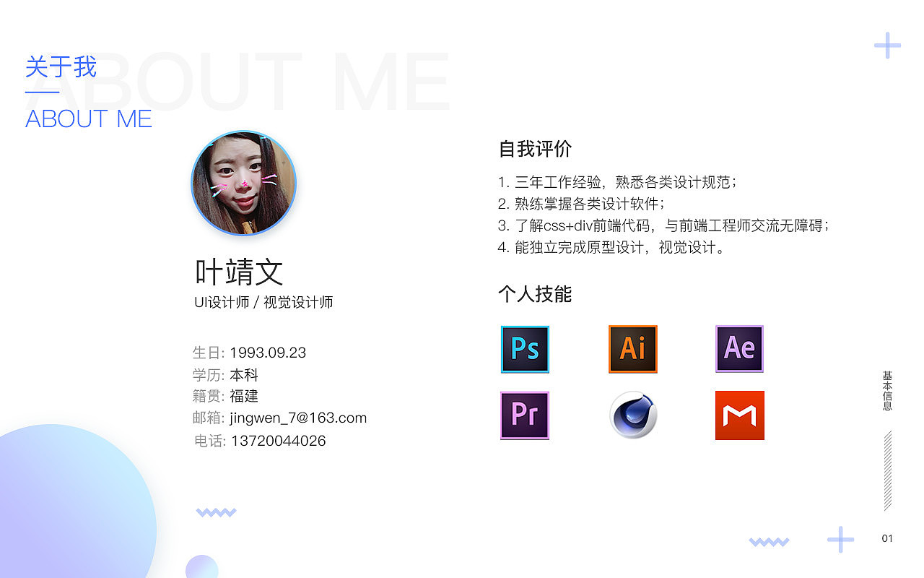Click the line 三年工作经验，熟悉各类设计规范
This screenshot has width=924, height=578.
click(x=617, y=182)
